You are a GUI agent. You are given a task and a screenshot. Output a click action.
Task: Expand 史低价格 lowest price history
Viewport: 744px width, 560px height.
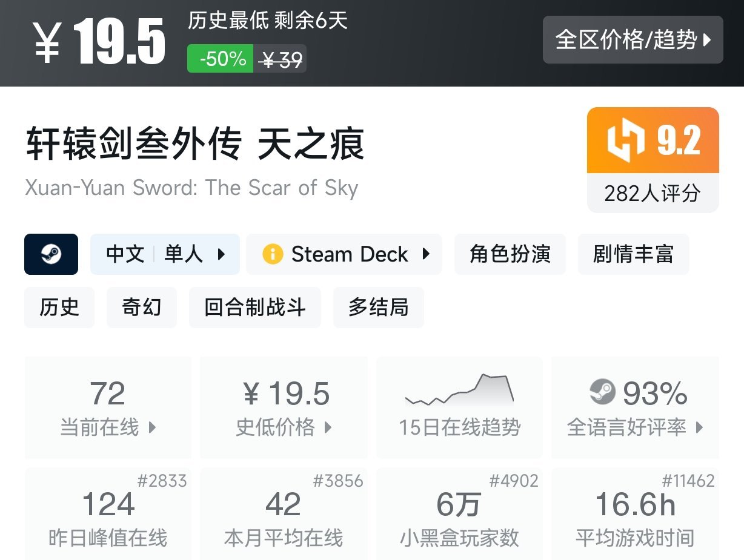click(x=328, y=427)
